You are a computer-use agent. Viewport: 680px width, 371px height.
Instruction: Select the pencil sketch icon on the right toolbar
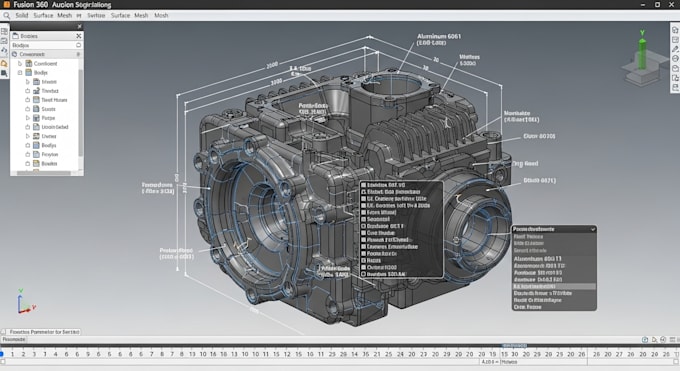pos(675,49)
